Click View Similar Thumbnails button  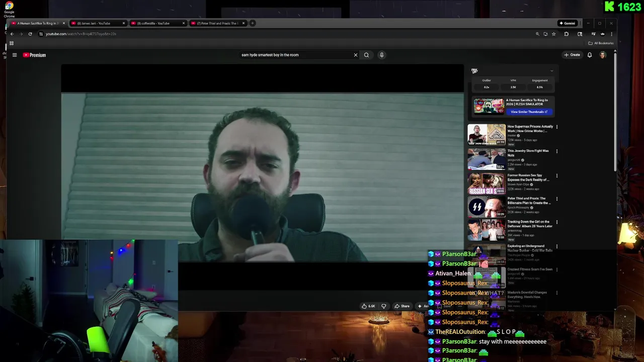(529, 112)
